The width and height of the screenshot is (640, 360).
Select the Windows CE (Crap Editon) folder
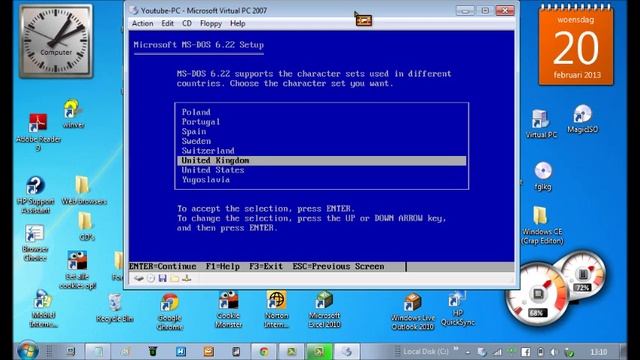tap(542, 226)
